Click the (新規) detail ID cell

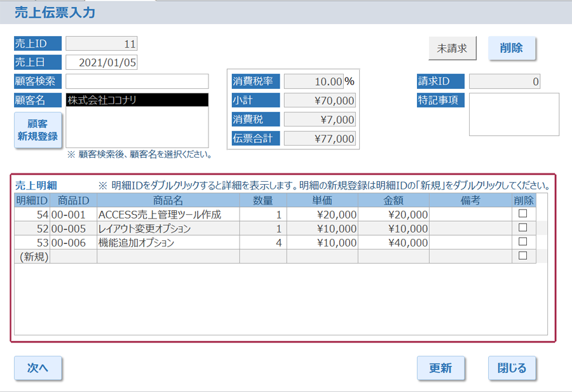tap(33, 257)
